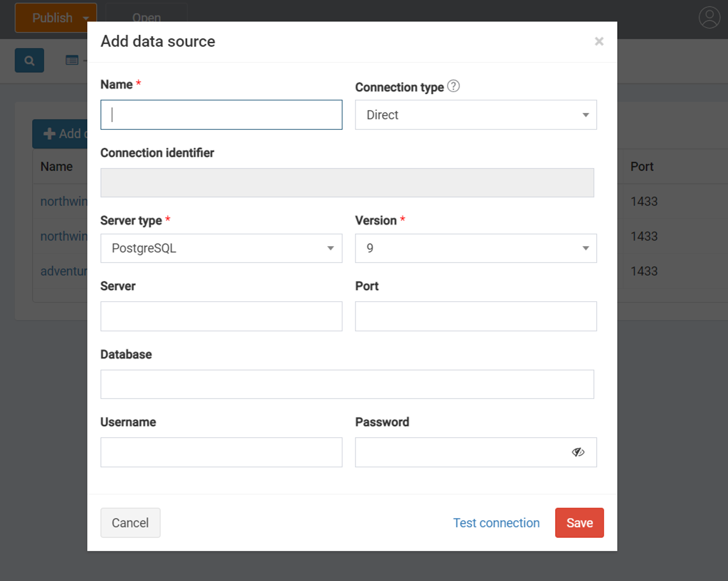Image resolution: width=728 pixels, height=581 pixels.
Task: Click the plus icon on Add button
Action: pos(50,134)
